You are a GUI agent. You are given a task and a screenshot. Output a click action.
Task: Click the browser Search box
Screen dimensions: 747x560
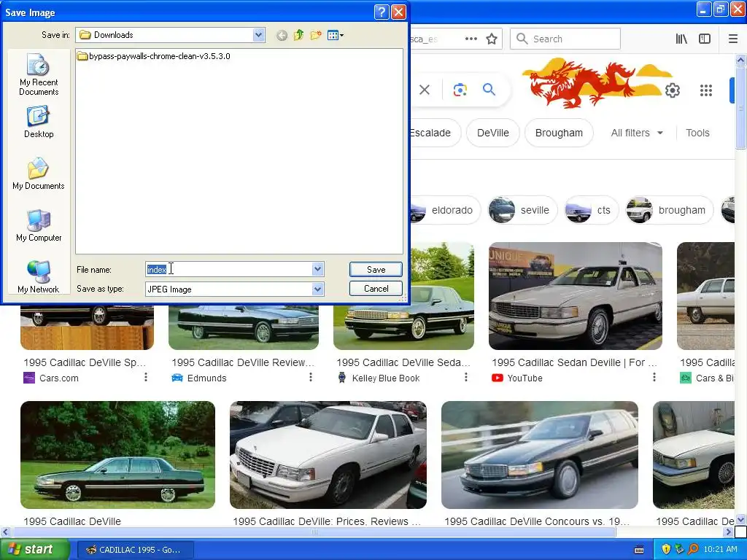(x=565, y=39)
